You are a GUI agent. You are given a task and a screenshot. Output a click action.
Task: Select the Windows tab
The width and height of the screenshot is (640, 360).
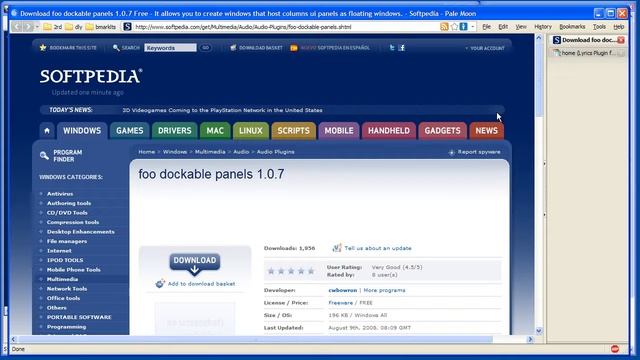[x=82, y=131]
